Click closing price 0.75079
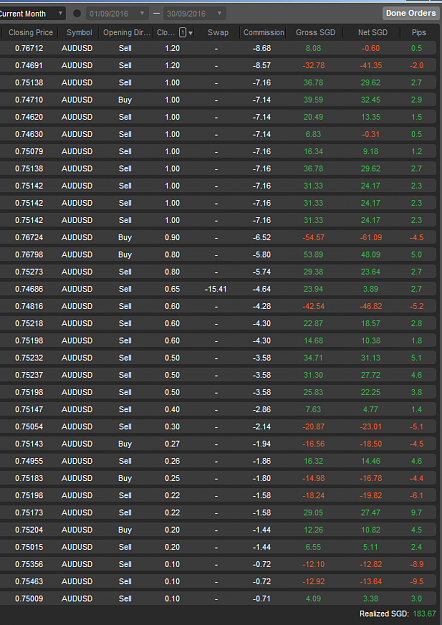Viewport: 442px width, 625px height. pyautogui.click(x=29, y=151)
